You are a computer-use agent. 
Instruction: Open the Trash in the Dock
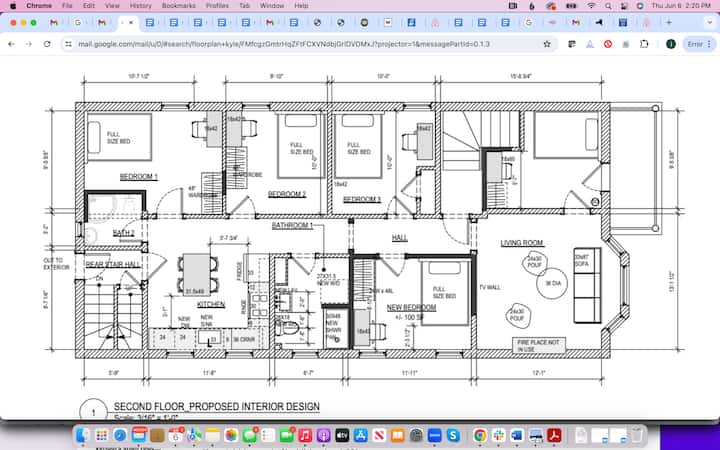click(x=637, y=436)
